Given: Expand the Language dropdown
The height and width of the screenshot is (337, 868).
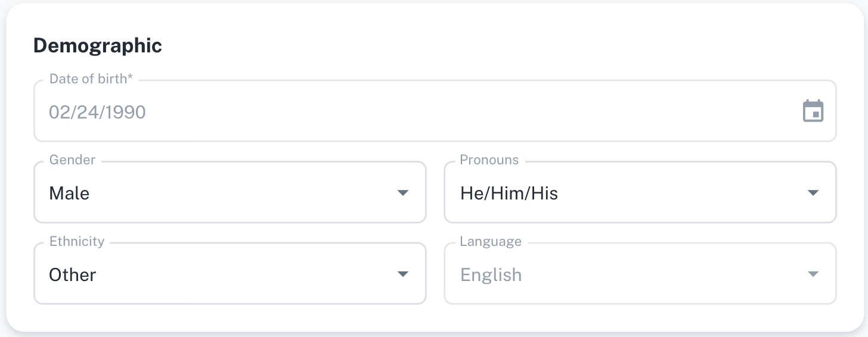Looking at the screenshot, I should tap(640, 274).
